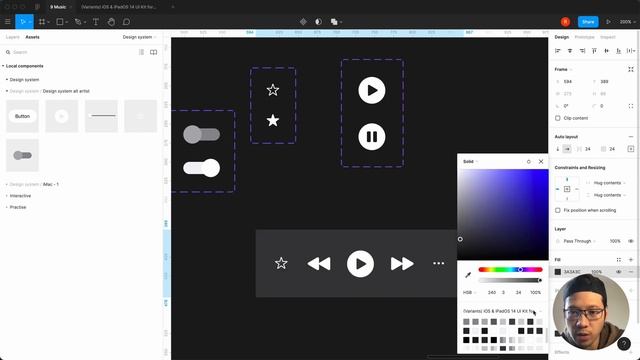Viewport: 640px width, 360px height.
Task: Toggle layer visibility eye beside Pass Through
Action: 631,241
